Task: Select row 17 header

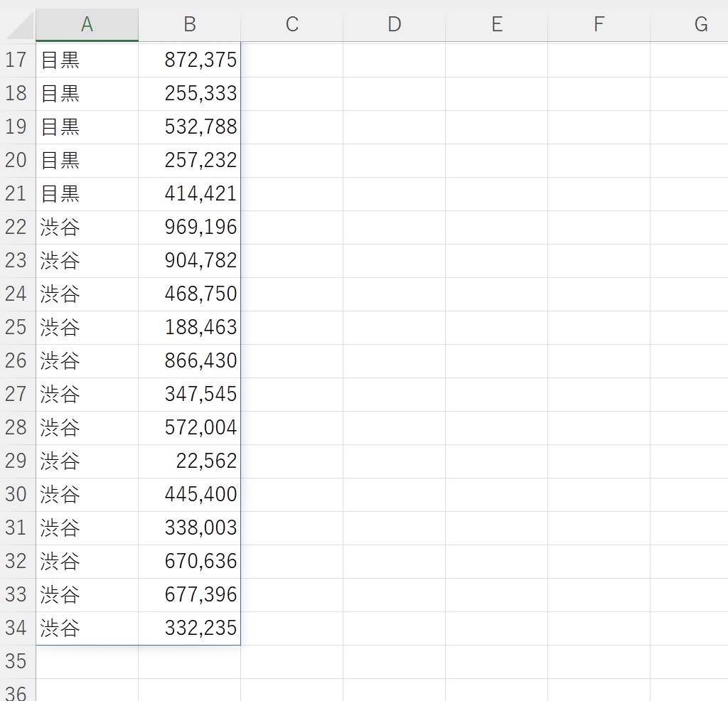Action: coord(16,60)
